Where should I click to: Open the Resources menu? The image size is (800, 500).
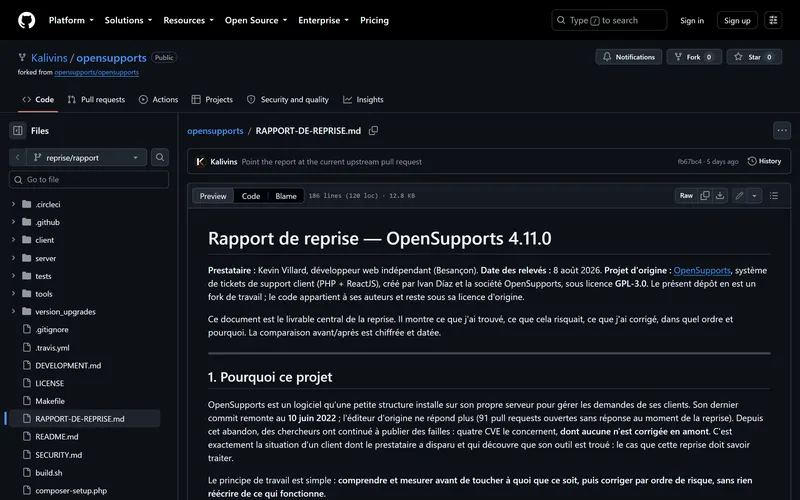(x=188, y=20)
